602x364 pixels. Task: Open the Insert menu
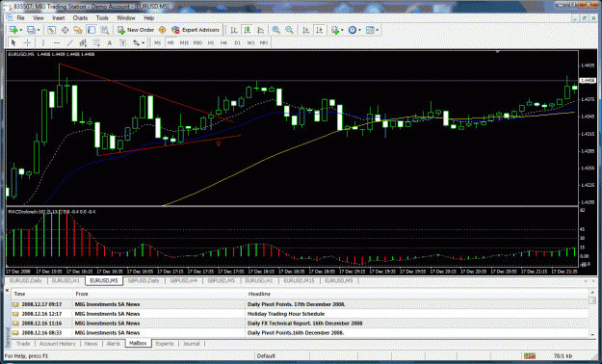59,18
